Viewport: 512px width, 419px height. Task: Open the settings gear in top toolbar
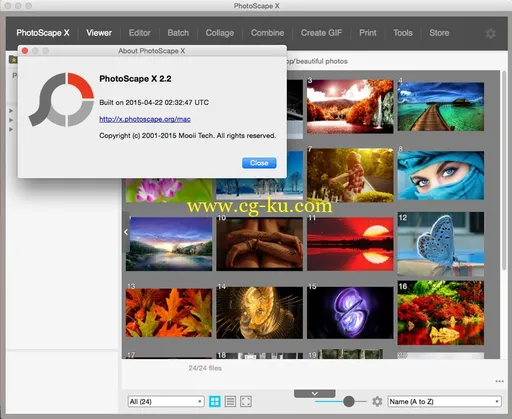click(490, 33)
